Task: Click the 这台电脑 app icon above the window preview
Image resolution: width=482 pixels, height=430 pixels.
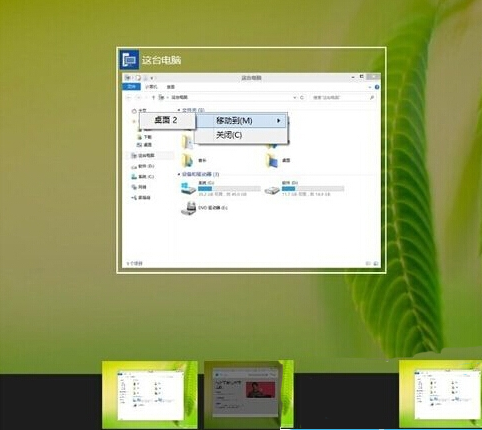Action: pyautogui.click(x=129, y=60)
